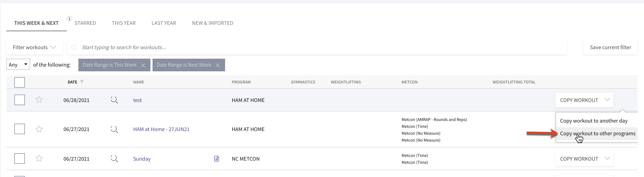The image size is (644, 177).
Task: Remove the Date Range is This Week filter
Action: coord(143,65)
